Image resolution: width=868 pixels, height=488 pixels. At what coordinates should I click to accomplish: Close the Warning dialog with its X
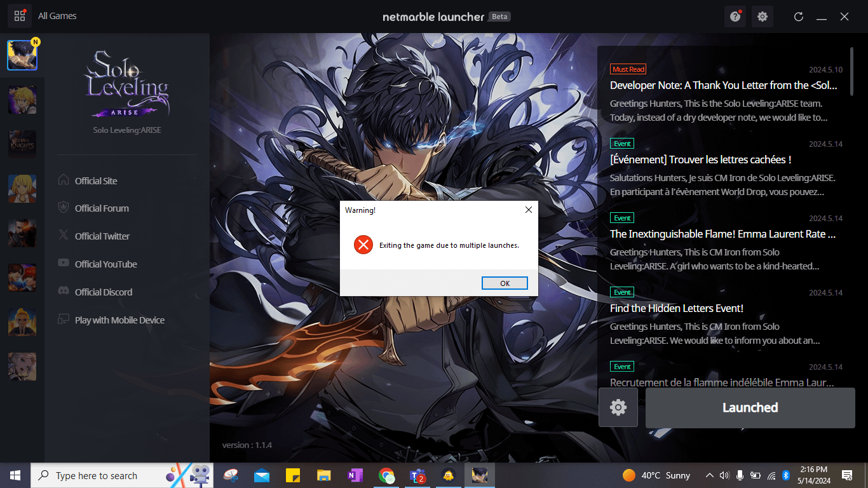(528, 210)
